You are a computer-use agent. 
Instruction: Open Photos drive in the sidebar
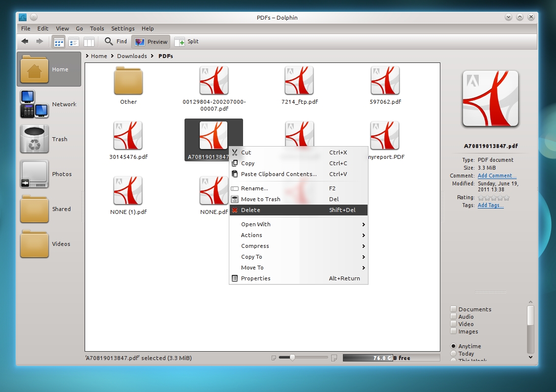point(49,174)
